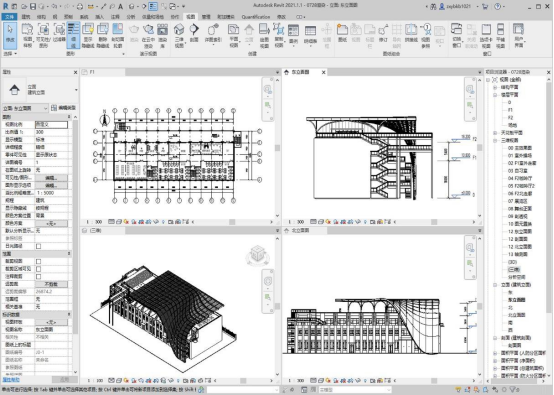Select the F2 floor plan tree item
This screenshot has height=395, width=554.
pos(510,118)
